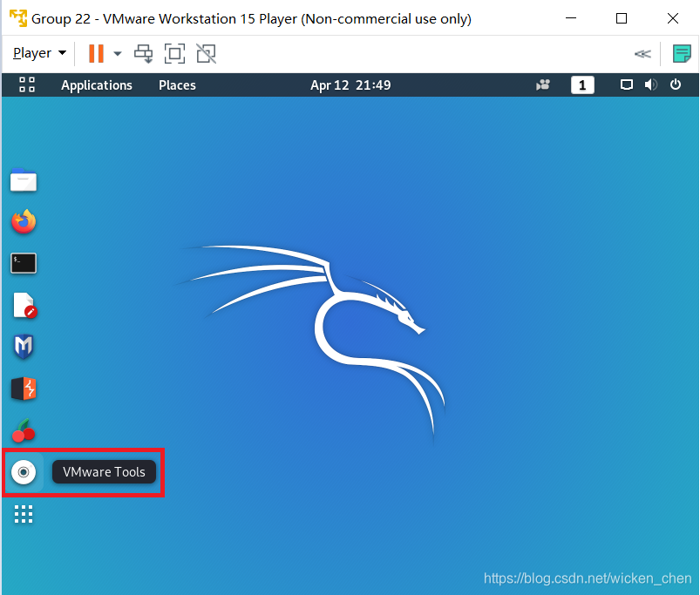Click the screen recording camera icon
The image size is (700, 595).
click(543, 85)
